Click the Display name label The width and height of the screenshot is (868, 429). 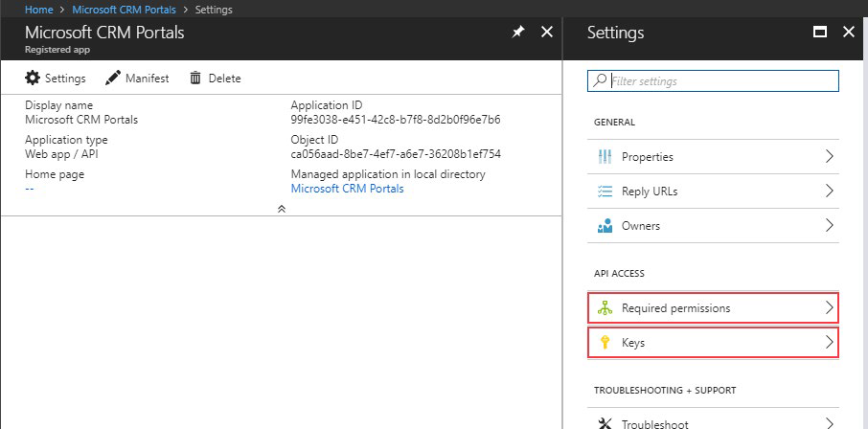pyautogui.click(x=58, y=105)
